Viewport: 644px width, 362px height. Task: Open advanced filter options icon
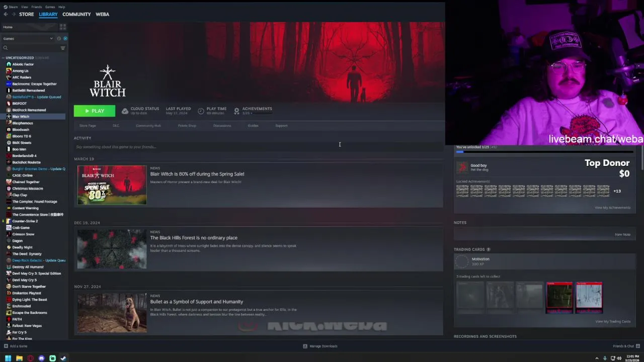[x=63, y=48]
